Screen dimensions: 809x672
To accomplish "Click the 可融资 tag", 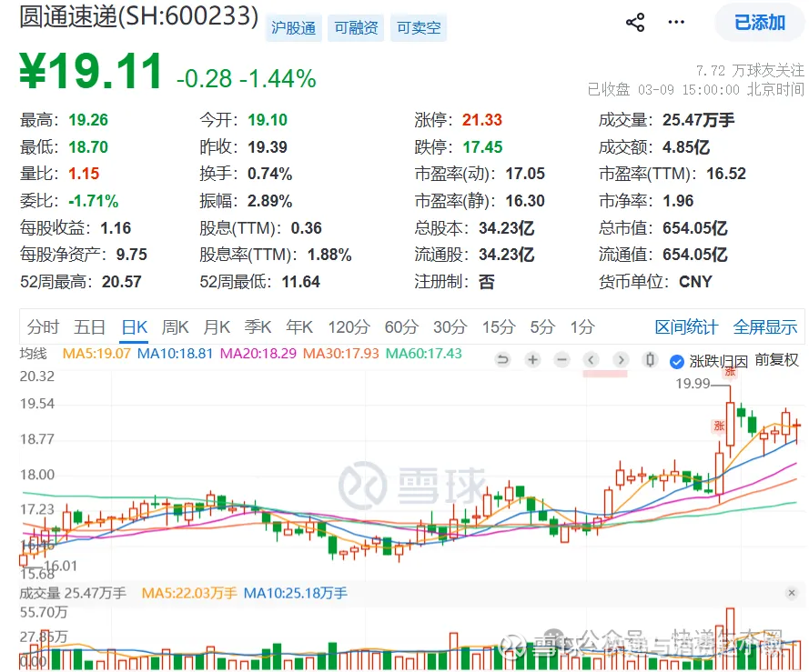I will 356,27.
